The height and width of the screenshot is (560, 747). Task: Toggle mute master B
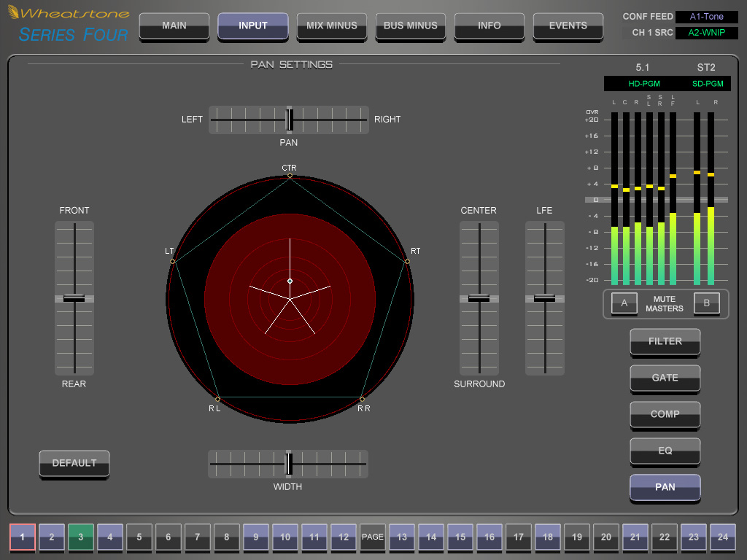pos(706,303)
